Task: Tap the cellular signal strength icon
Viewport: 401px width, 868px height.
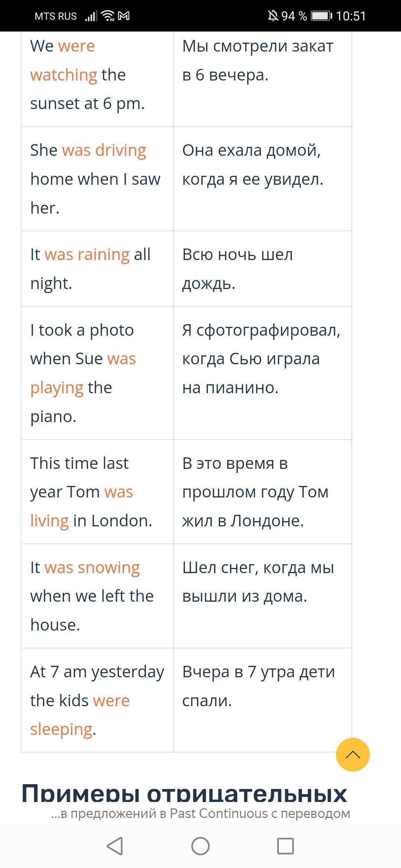Action: [91, 16]
